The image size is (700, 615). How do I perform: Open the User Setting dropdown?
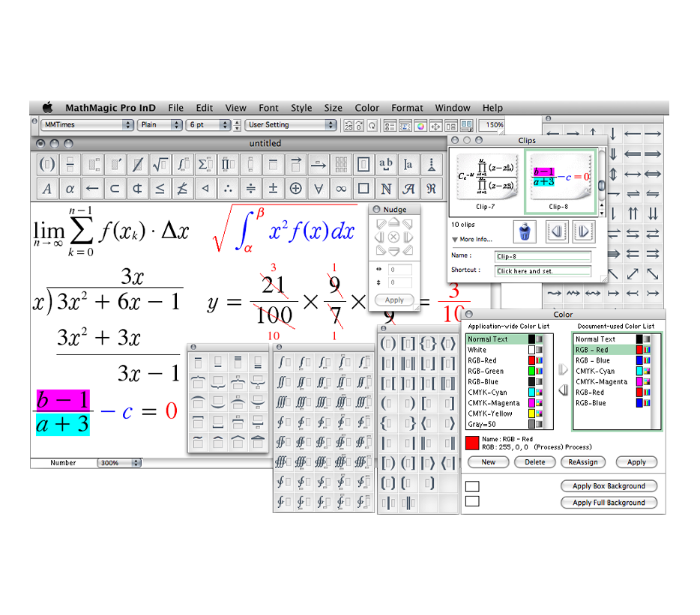click(291, 125)
